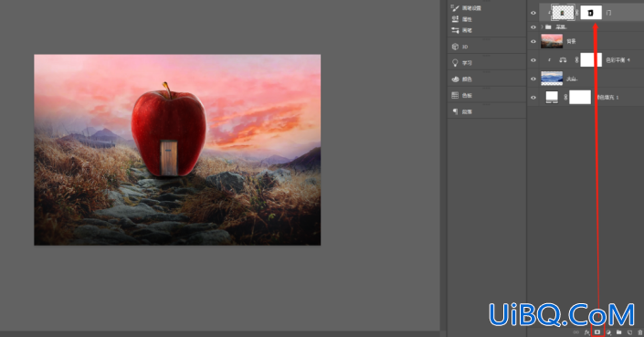
Task: Hide the 门 door layer
Action: tap(533, 13)
